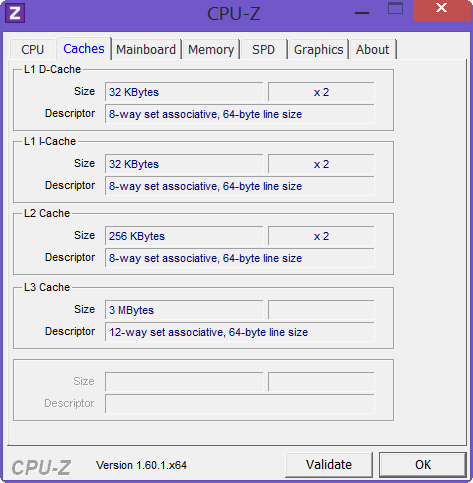This screenshot has width=473, height=483.
Task: Click the L1 I-Cache group label
Action: coord(50,141)
